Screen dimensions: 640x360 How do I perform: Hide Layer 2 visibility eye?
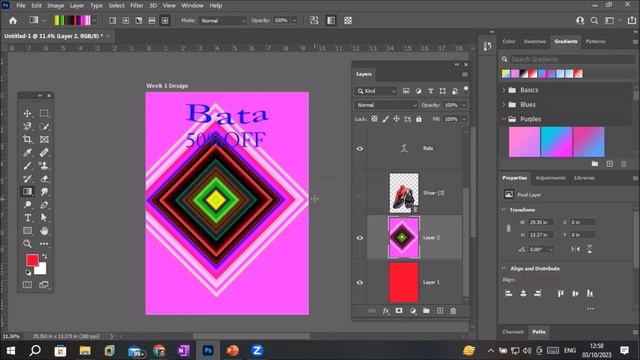[x=360, y=238]
